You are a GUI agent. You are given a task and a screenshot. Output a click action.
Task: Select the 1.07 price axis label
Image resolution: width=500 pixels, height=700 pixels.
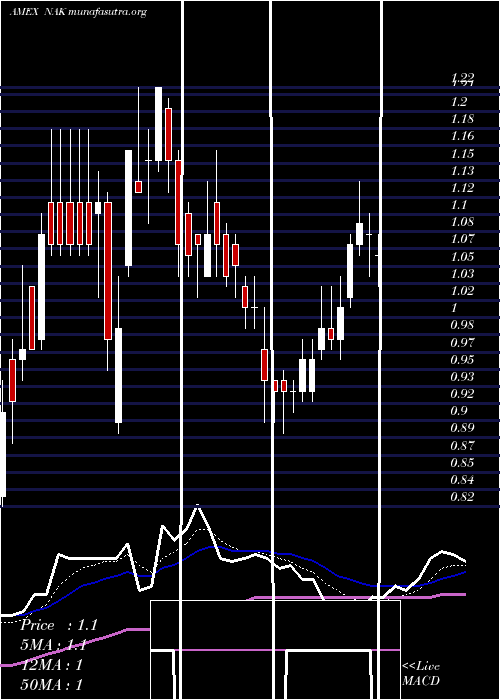click(462, 239)
